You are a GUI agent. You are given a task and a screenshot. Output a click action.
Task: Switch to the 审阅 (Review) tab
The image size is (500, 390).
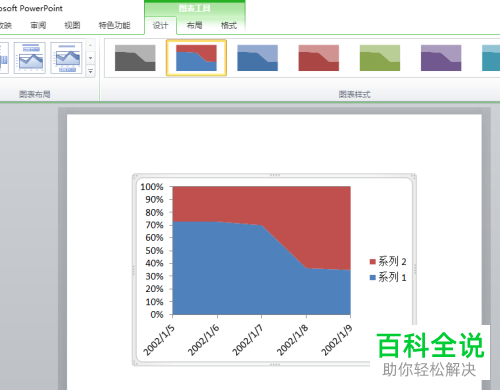coord(38,25)
